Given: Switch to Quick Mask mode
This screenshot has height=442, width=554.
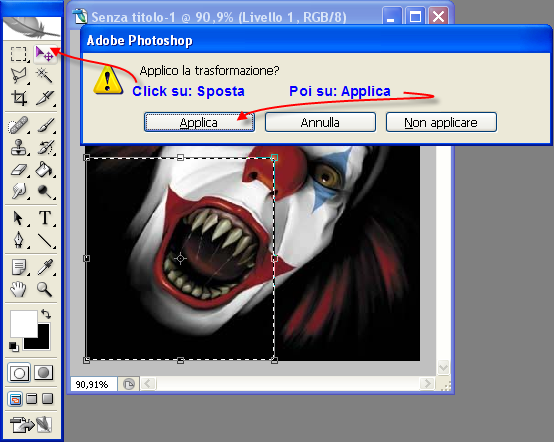Looking at the screenshot, I should (x=43, y=373).
